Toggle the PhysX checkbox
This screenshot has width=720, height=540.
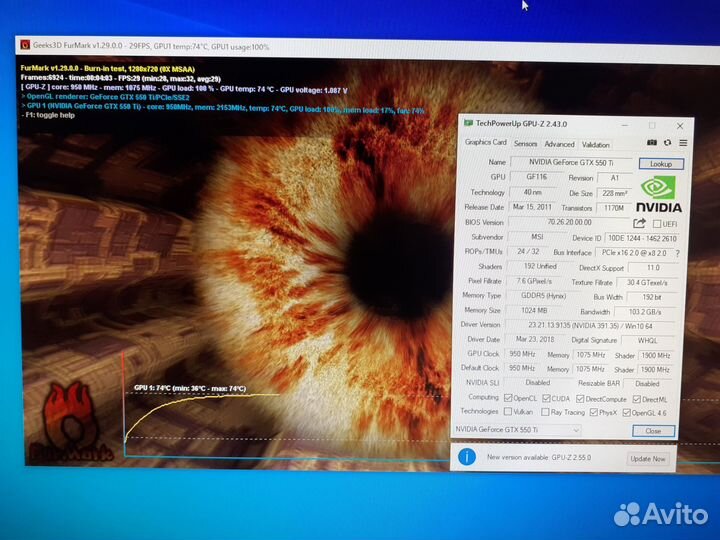593,412
